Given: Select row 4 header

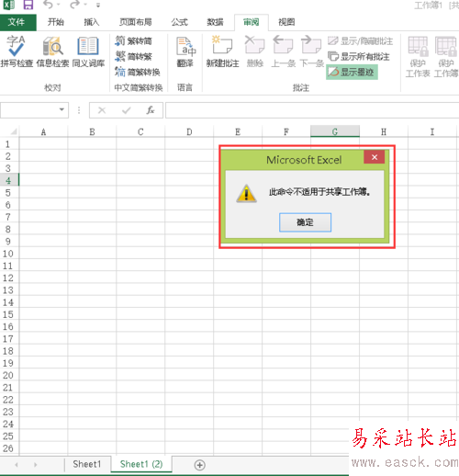Looking at the screenshot, I should click(9, 180).
